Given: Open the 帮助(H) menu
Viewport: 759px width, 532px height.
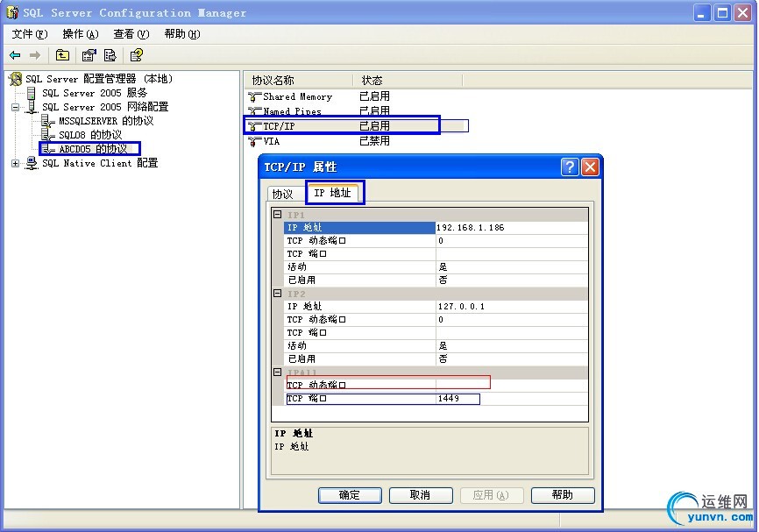Looking at the screenshot, I should coord(182,34).
